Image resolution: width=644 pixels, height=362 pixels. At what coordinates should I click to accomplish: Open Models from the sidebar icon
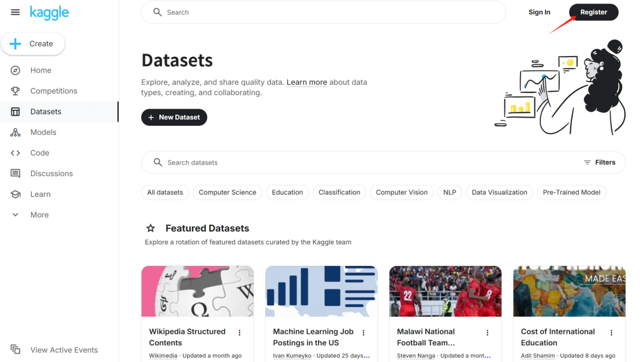click(x=15, y=132)
